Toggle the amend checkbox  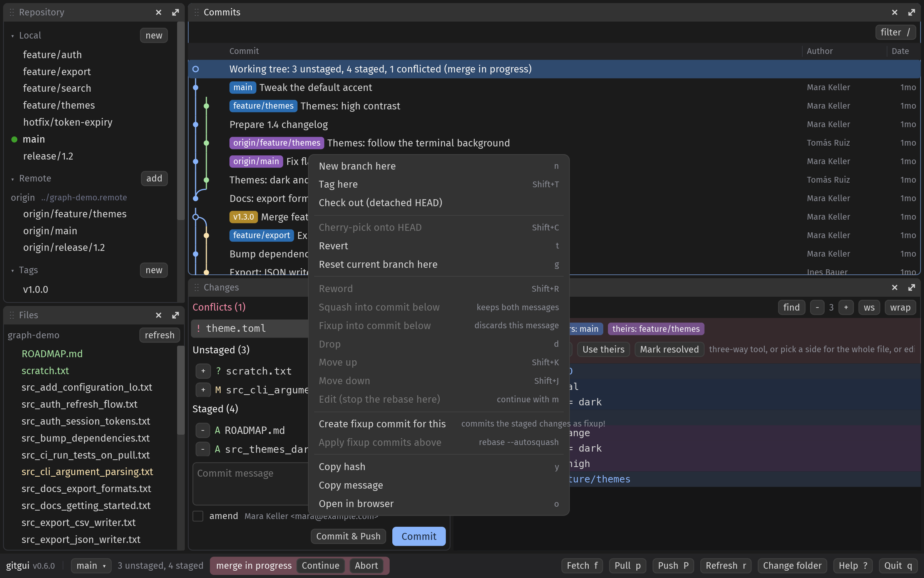click(198, 516)
